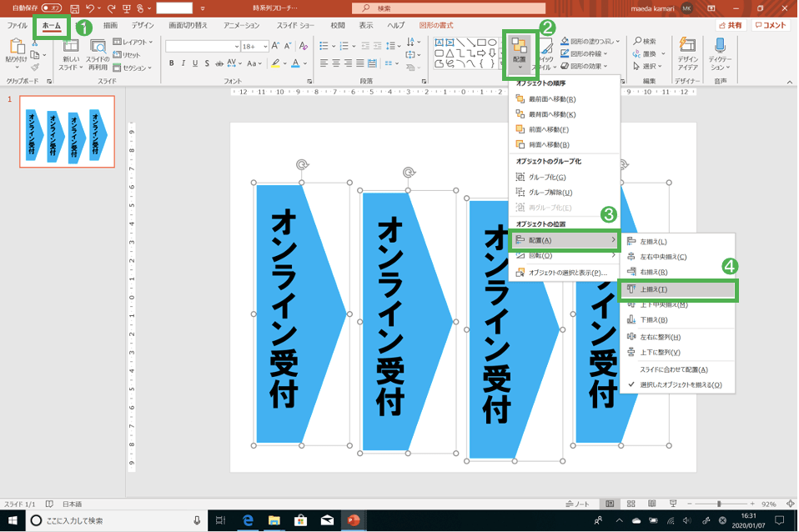
Task: Open the 選択 dropdown in editing group
Action: click(646, 66)
